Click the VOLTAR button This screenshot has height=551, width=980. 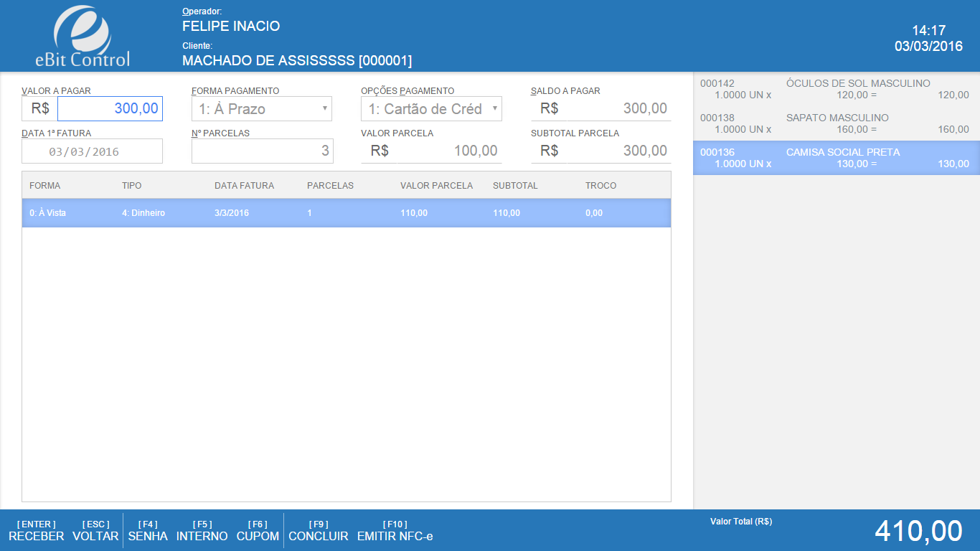(95, 531)
